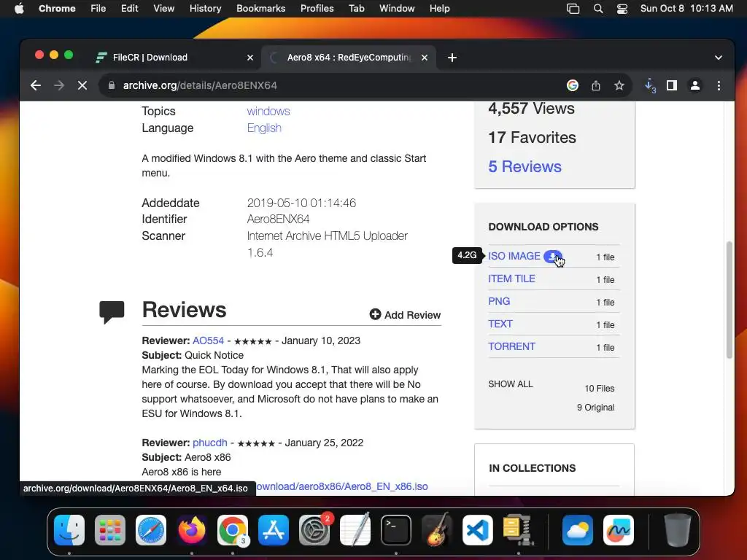Open the Chrome profile avatar
747x560 pixels.
click(x=695, y=85)
